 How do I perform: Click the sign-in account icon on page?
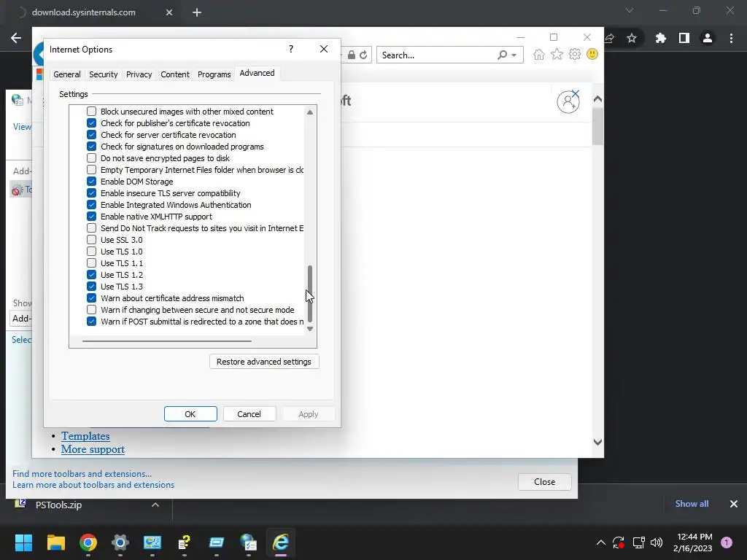click(x=568, y=101)
